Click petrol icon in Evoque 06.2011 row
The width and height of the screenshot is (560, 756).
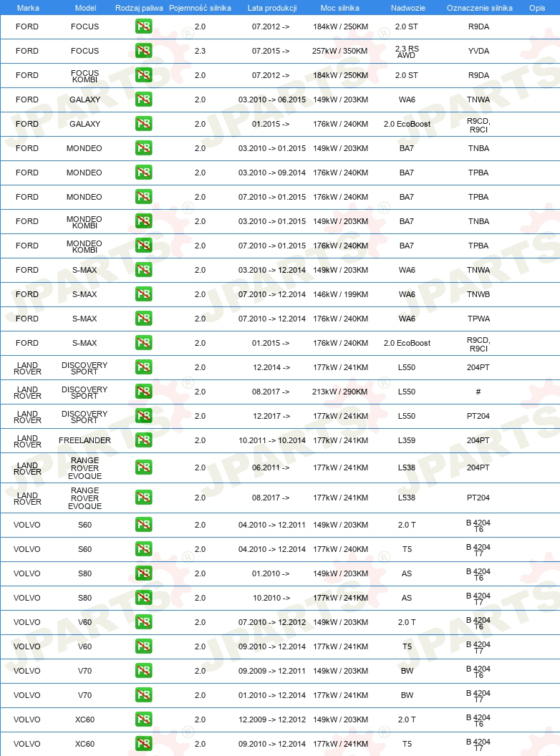tap(144, 467)
